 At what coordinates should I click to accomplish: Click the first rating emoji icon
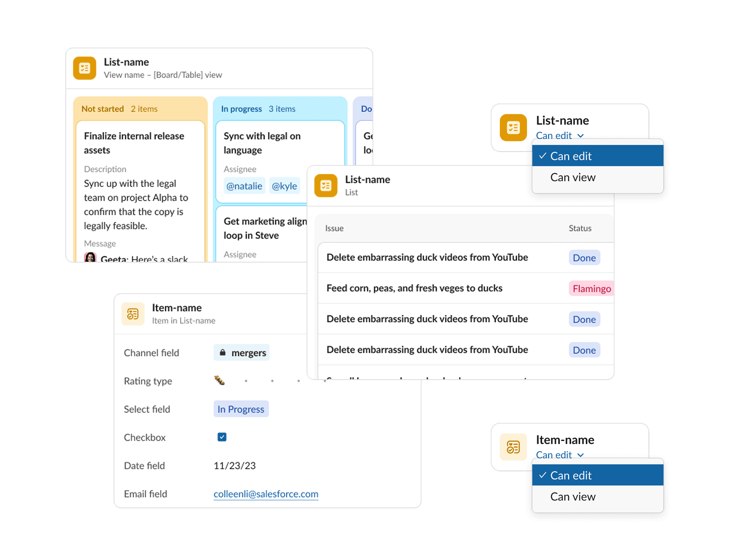[x=220, y=381]
